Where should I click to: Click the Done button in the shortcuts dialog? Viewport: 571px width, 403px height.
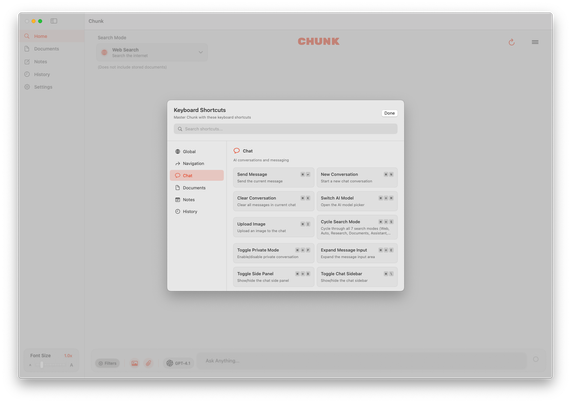click(x=389, y=113)
